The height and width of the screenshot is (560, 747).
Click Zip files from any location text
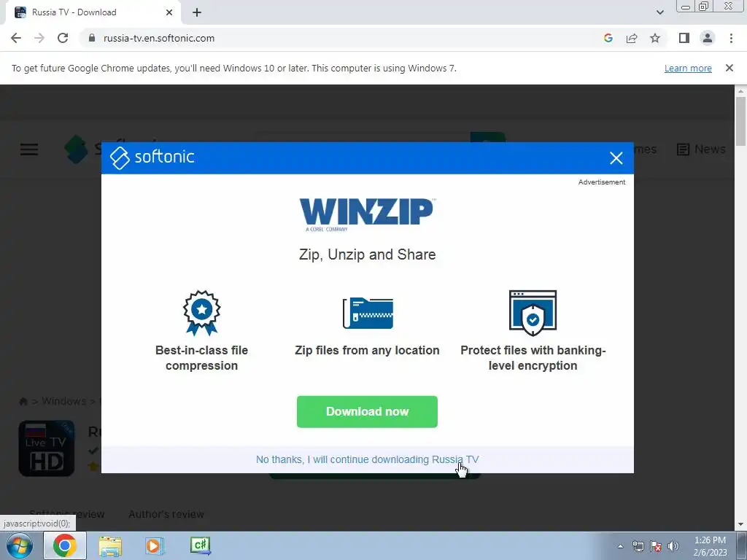[x=367, y=350]
